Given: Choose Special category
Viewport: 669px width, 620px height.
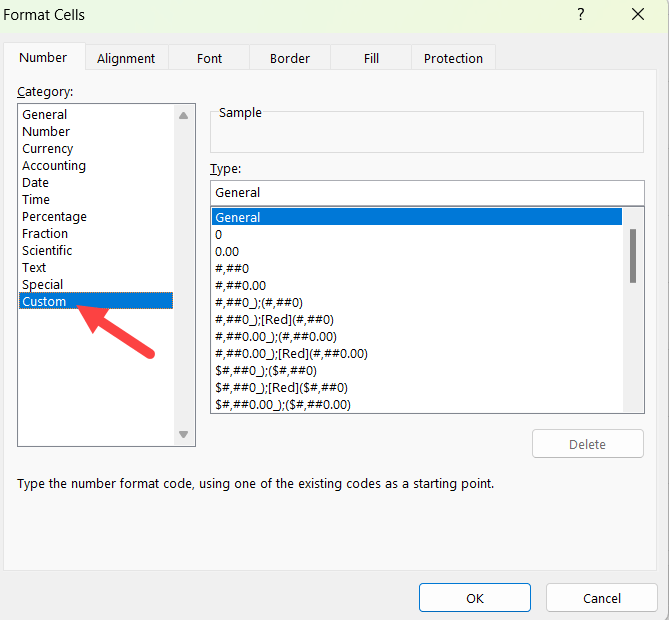Looking at the screenshot, I should [96, 285].
